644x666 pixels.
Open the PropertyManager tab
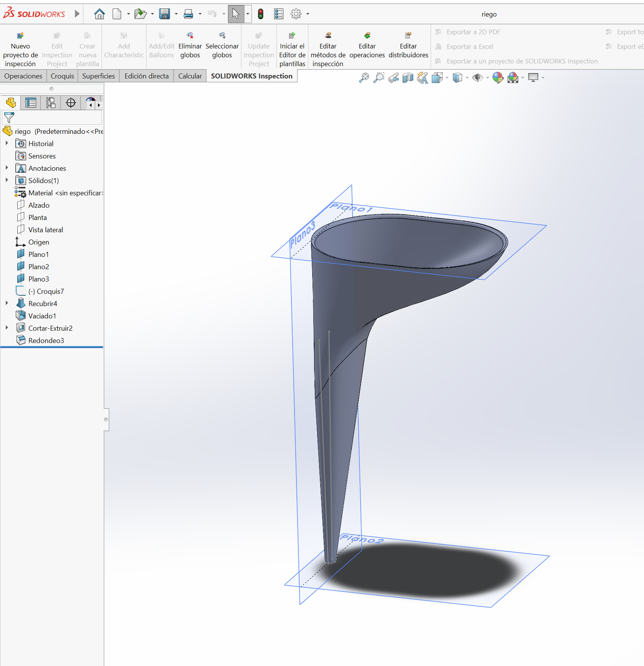[31, 103]
